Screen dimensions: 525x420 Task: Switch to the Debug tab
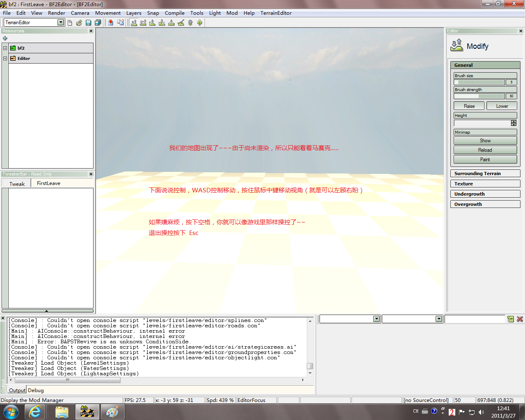point(36,390)
